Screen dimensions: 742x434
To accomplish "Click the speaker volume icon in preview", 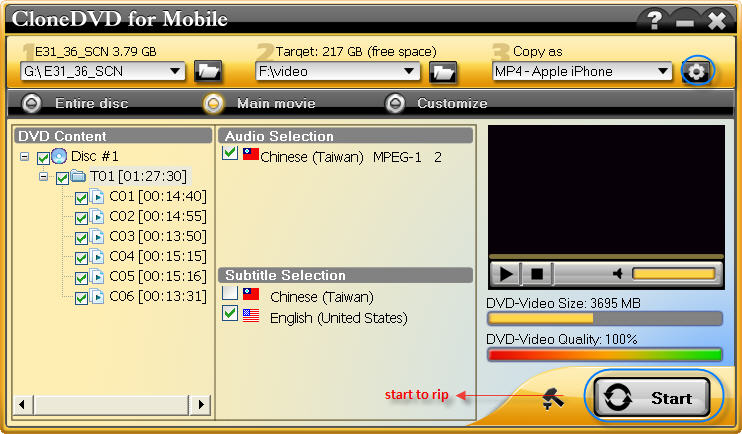I will click(618, 274).
